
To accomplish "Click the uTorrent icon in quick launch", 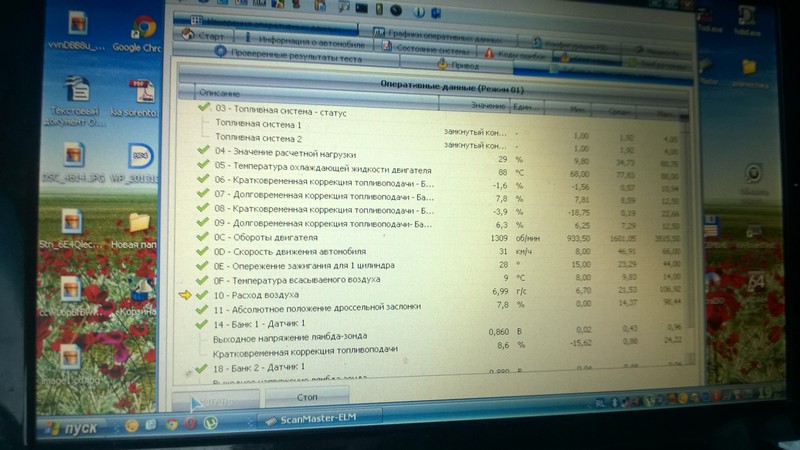I will (x=211, y=423).
